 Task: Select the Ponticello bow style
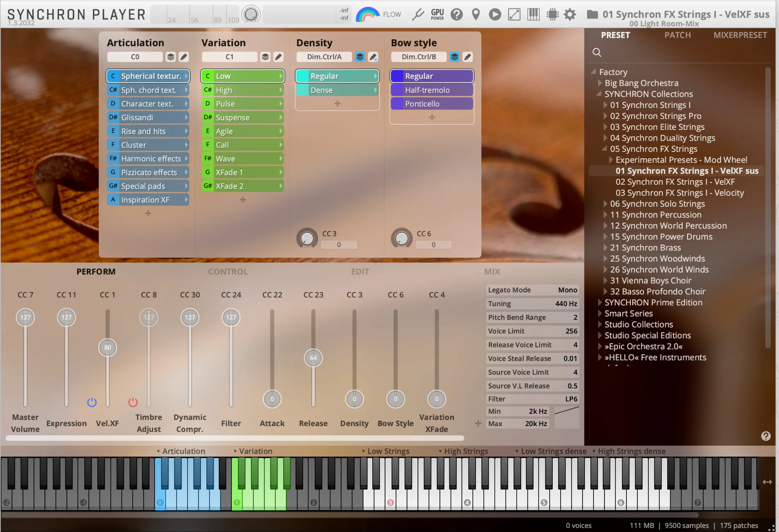pos(432,104)
